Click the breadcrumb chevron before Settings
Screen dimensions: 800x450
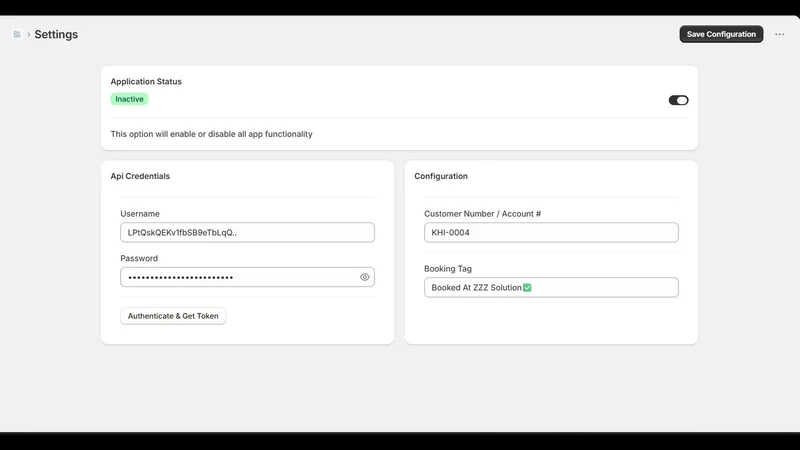[x=29, y=35]
